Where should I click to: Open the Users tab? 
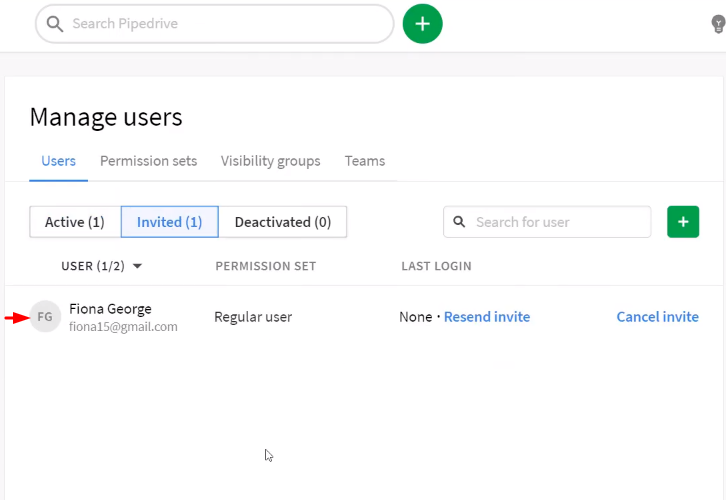pos(58,161)
